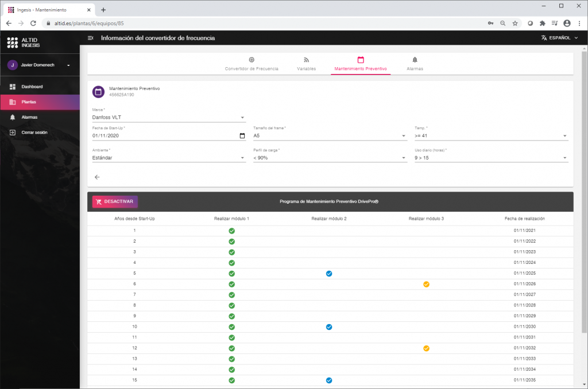Click the Fecha de Start-Up date field
This screenshot has width=588, height=389.
click(164, 136)
